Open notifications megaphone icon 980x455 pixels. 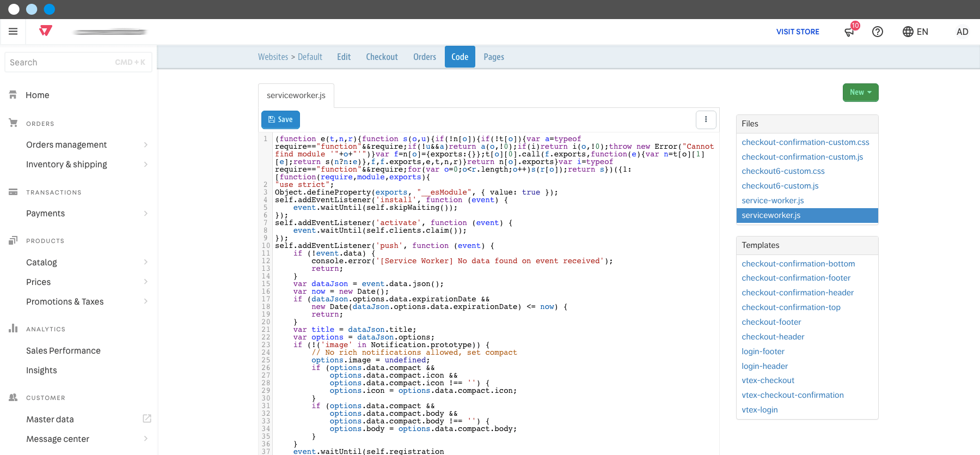coord(850,31)
